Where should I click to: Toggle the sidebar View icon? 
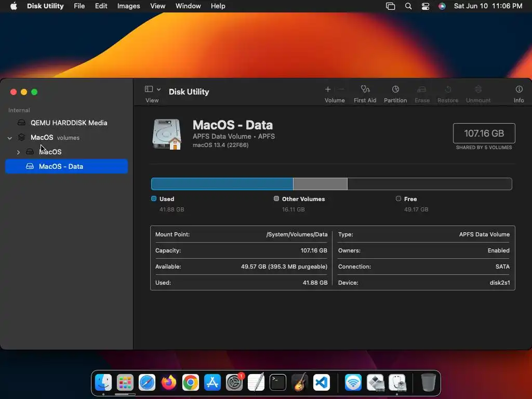pyautogui.click(x=149, y=89)
